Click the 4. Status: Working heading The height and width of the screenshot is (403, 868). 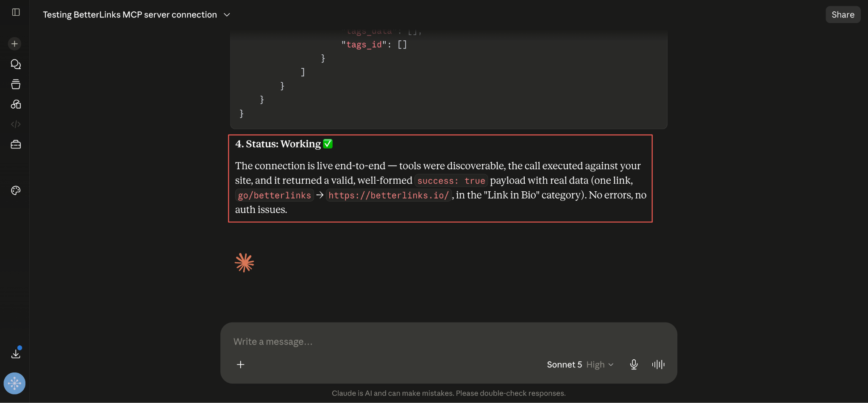pos(284,144)
